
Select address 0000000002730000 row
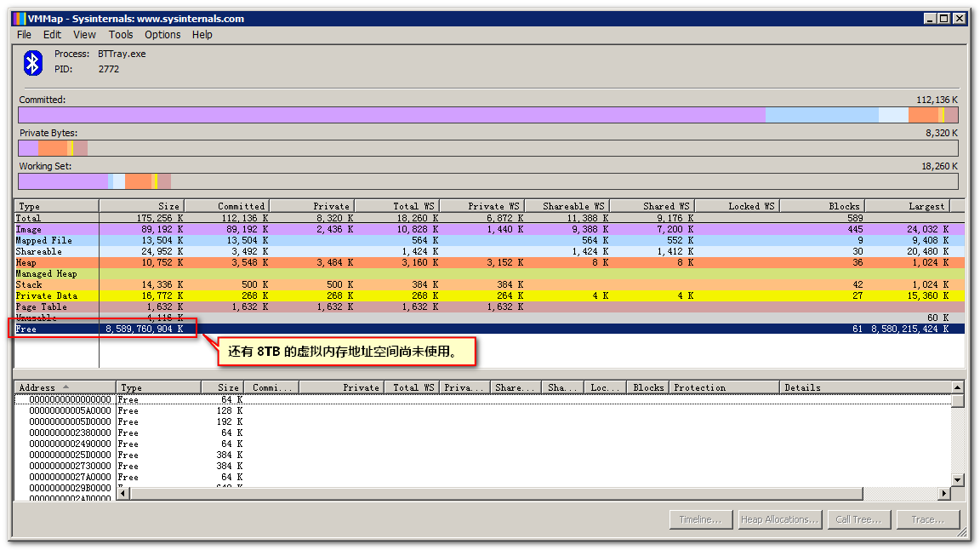tap(481, 467)
